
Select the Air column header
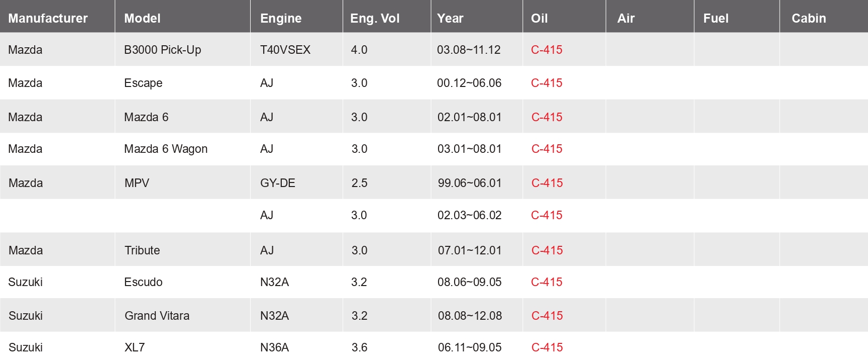point(626,18)
